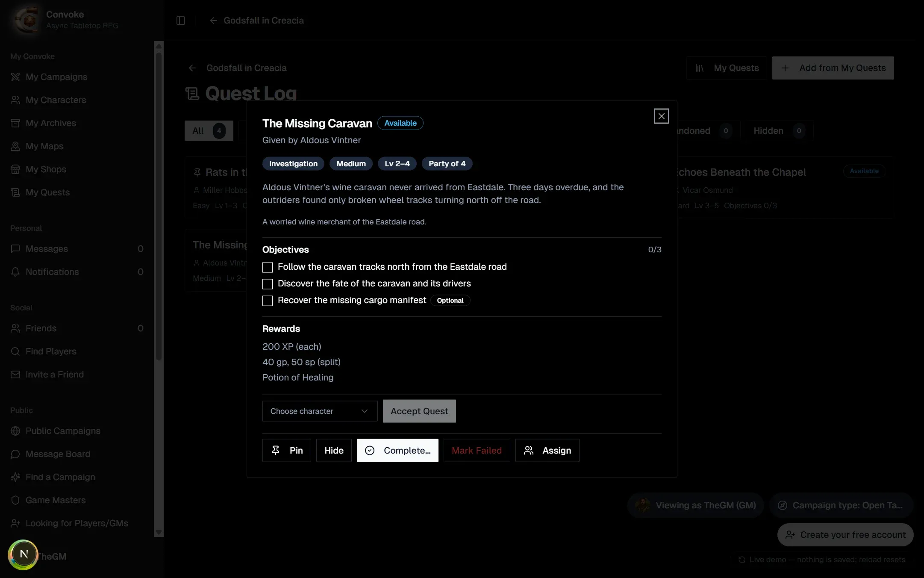Click the Friends icon in Social section
This screenshot has height=578, width=924.
15,328
